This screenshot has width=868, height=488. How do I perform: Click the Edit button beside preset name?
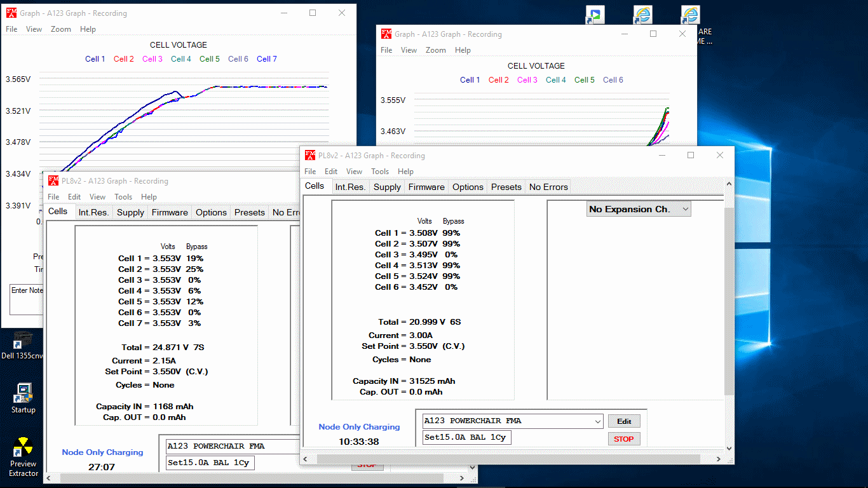click(x=624, y=421)
